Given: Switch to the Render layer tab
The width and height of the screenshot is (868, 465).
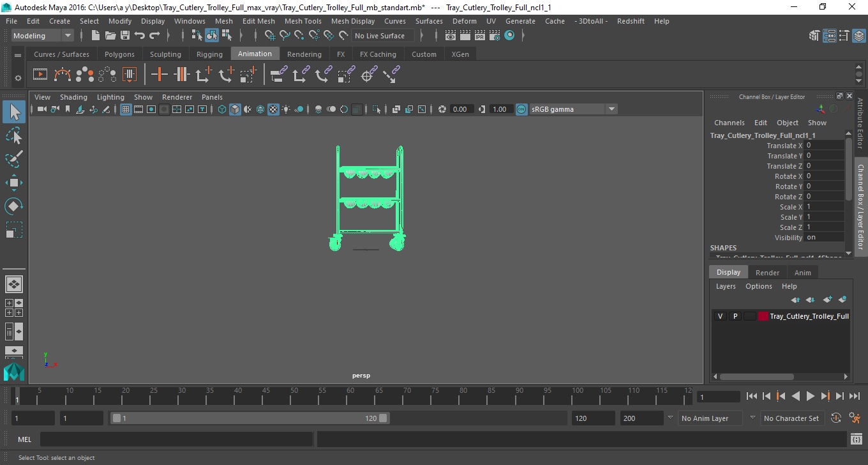Looking at the screenshot, I should pos(767,273).
